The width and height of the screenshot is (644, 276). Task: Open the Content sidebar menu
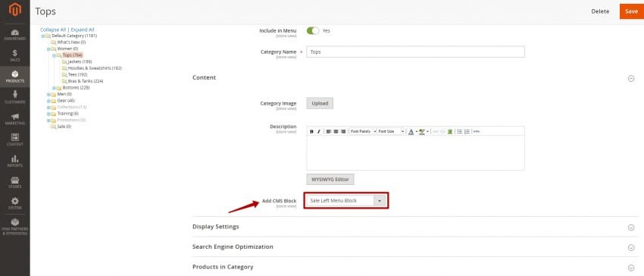pyautogui.click(x=15, y=140)
